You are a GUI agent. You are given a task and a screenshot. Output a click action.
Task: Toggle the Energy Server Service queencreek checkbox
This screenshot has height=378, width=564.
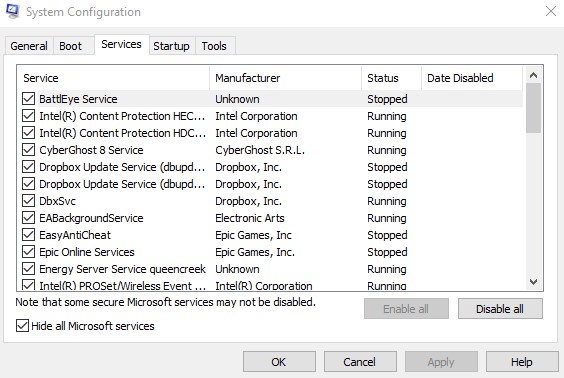point(28,269)
